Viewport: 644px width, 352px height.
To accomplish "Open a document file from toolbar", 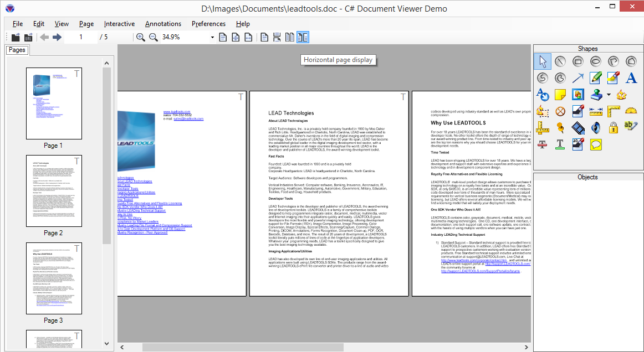I will pyautogui.click(x=16, y=37).
